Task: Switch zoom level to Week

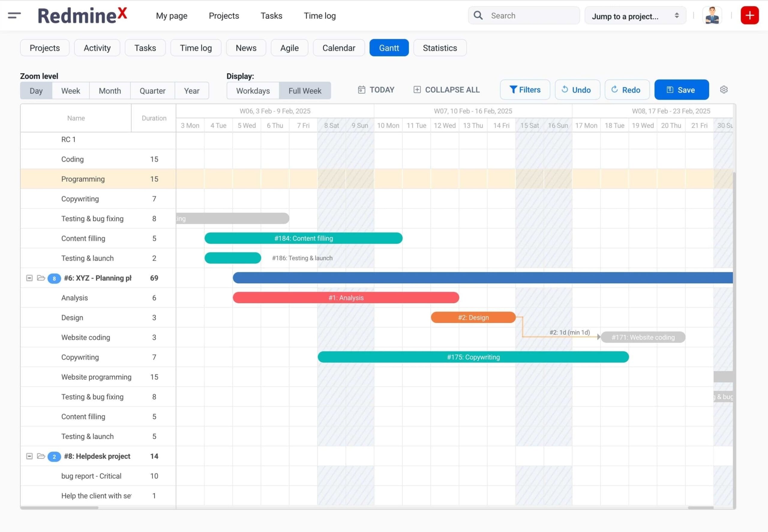Action: pos(70,90)
